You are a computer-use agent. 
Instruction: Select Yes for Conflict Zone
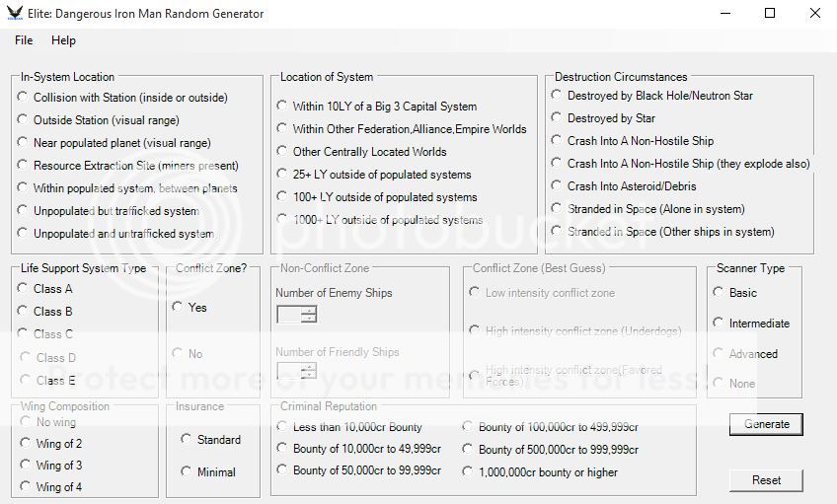(190, 307)
